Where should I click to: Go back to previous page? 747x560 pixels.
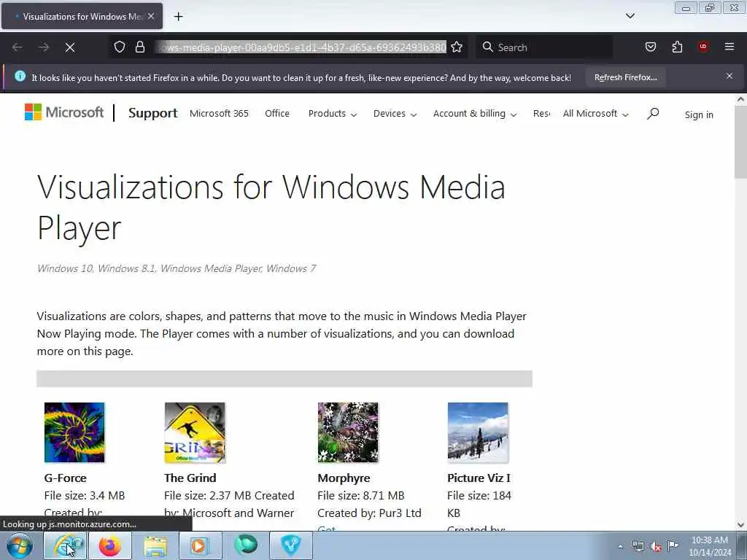click(18, 47)
